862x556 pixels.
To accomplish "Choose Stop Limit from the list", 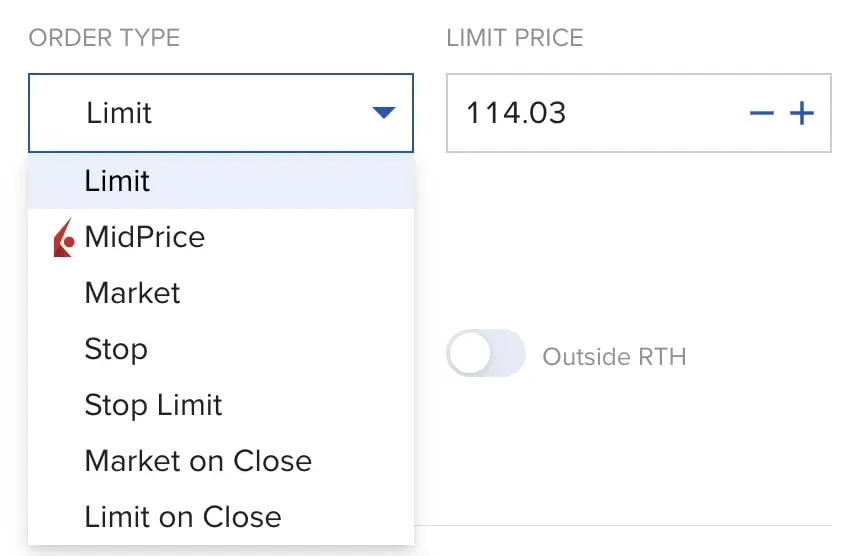I will click(154, 405).
